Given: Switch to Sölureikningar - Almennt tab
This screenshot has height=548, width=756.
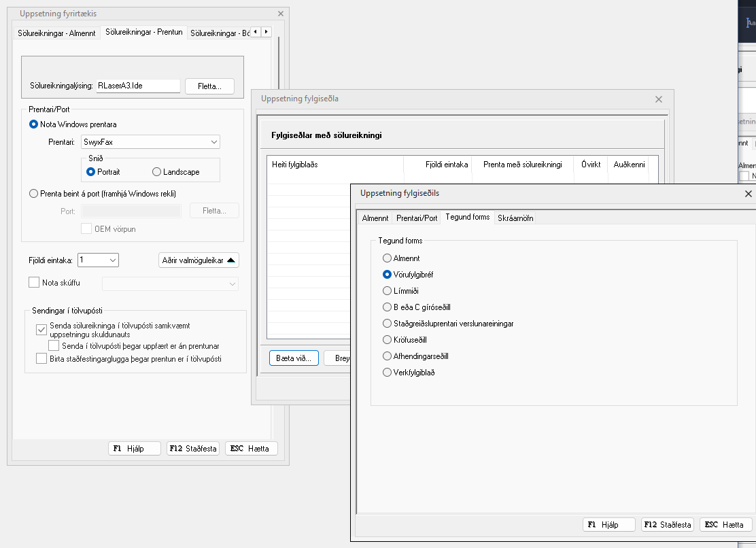Looking at the screenshot, I should (57, 33).
